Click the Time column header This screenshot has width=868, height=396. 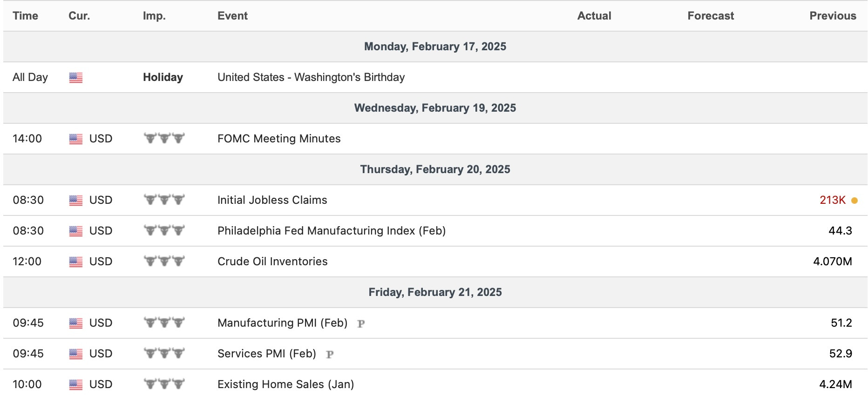pos(26,16)
